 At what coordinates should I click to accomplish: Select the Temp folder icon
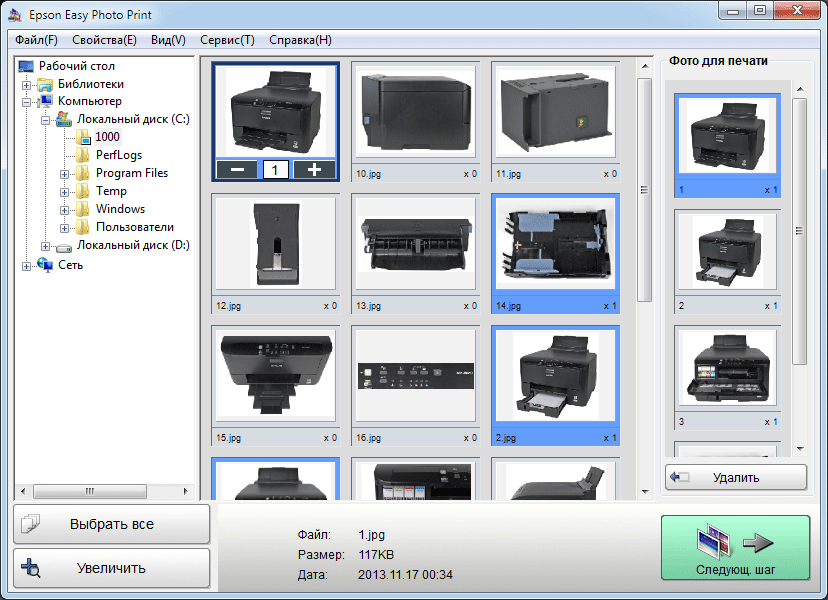83,191
